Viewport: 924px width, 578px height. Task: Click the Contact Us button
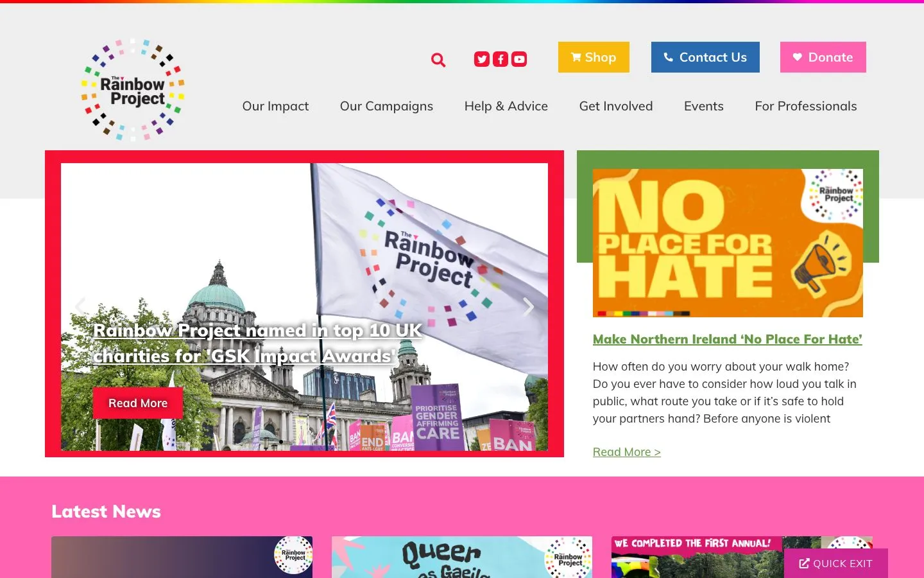click(x=705, y=57)
